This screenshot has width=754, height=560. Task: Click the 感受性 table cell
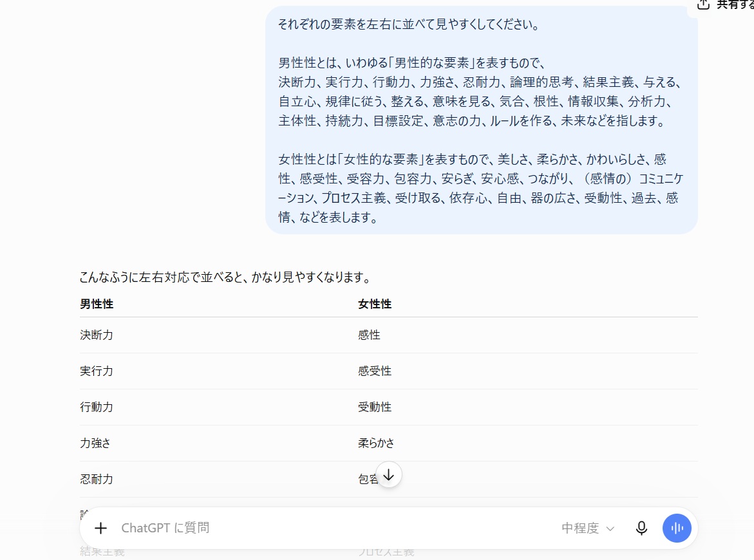pyautogui.click(x=375, y=371)
